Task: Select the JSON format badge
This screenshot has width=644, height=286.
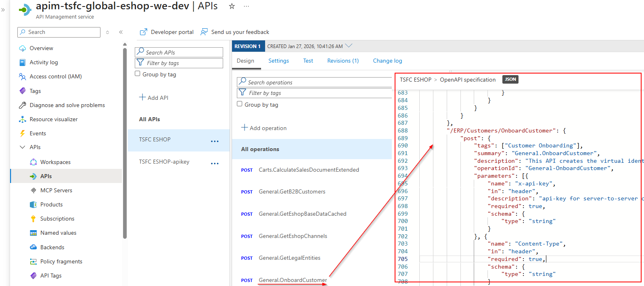Action: click(x=510, y=80)
